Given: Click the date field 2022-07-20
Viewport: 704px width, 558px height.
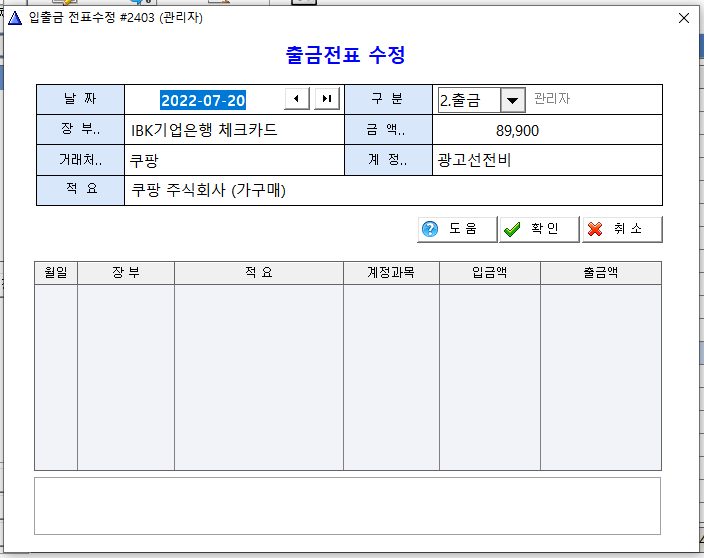Looking at the screenshot, I should 203,100.
